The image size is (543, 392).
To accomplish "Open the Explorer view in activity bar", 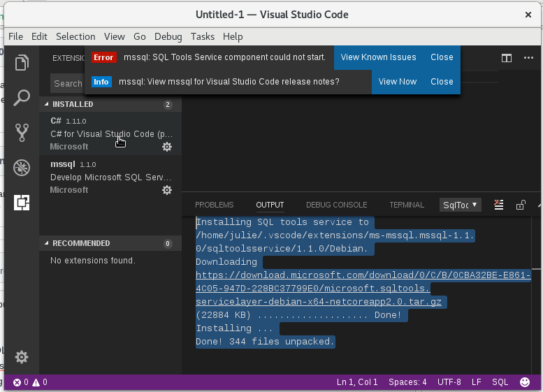I will [22, 63].
